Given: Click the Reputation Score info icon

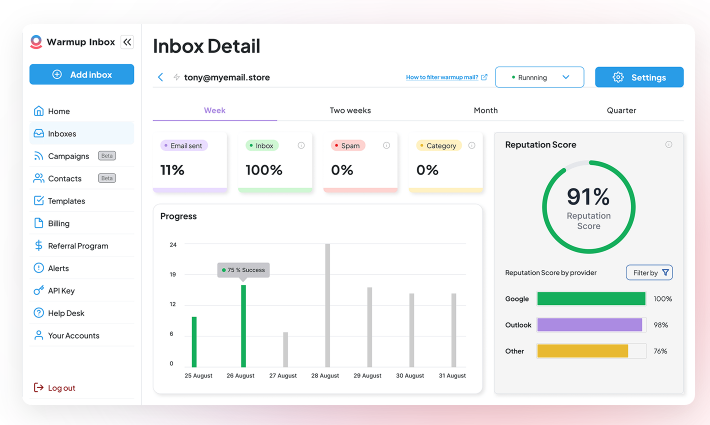Looking at the screenshot, I should [x=668, y=144].
